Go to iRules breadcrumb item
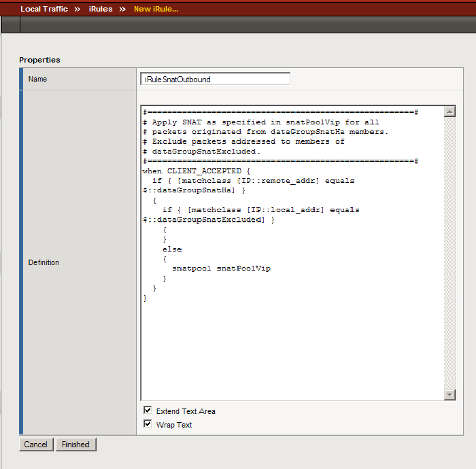This screenshot has height=469, width=476. [101, 10]
